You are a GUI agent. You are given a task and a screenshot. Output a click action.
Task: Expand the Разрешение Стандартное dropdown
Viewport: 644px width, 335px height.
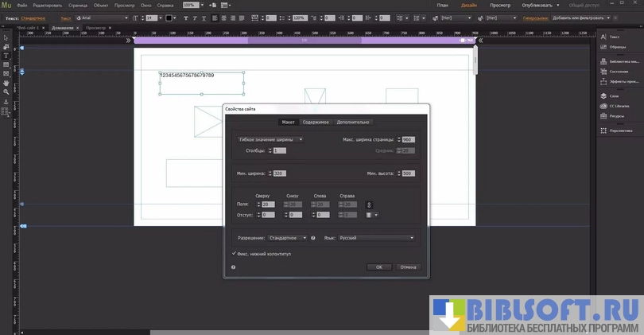[x=287, y=238]
